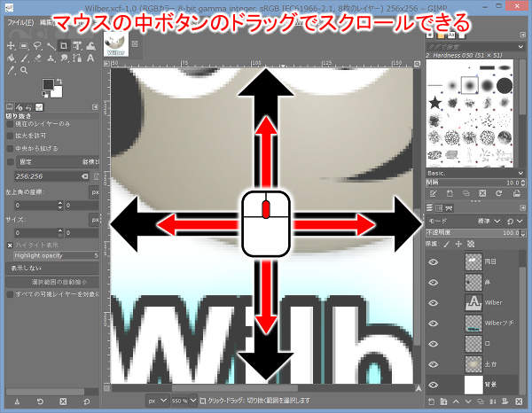
Task: Open the position unit px dropdown
Action: pyautogui.click(x=95, y=192)
